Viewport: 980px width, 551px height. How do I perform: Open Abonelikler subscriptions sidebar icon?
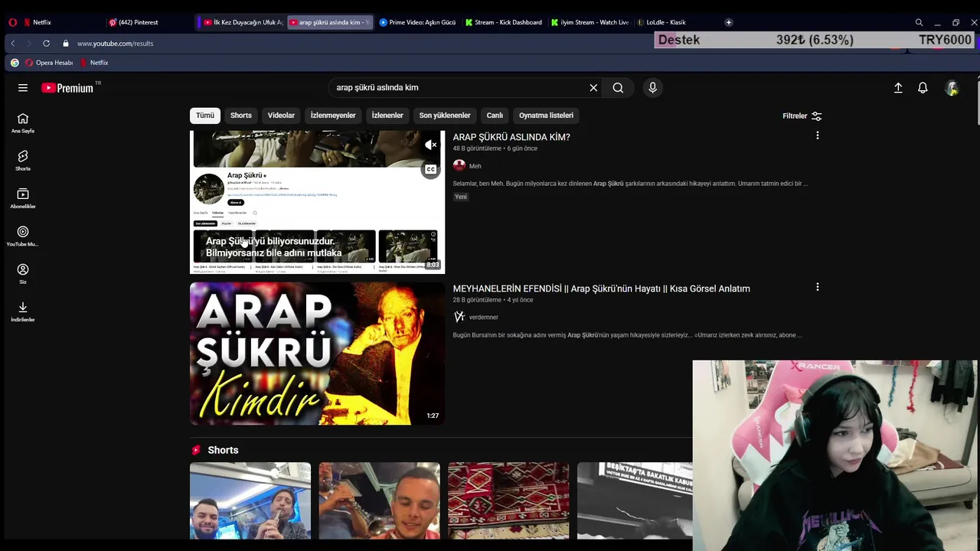click(x=23, y=198)
